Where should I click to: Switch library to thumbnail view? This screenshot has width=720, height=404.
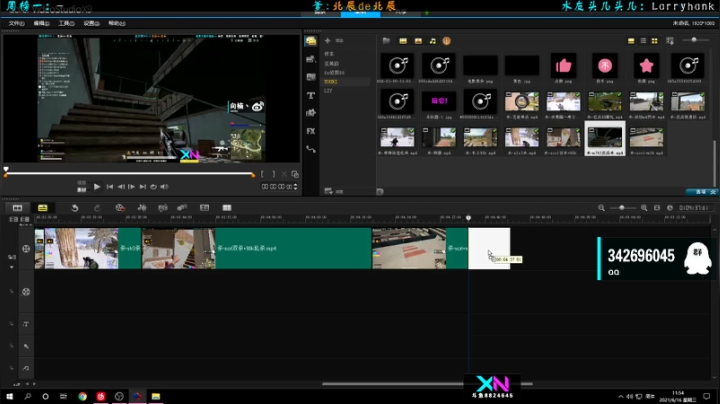pyautogui.click(x=654, y=41)
